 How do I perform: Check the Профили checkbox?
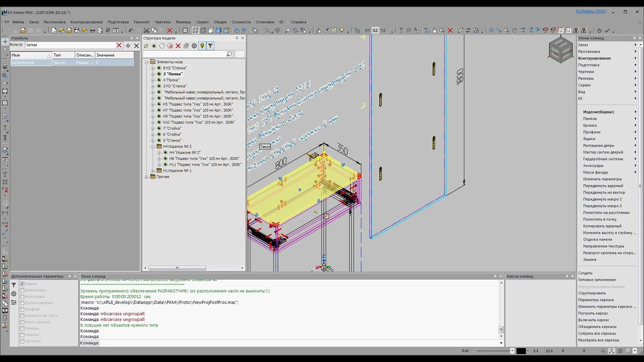click(x=22, y=309)
